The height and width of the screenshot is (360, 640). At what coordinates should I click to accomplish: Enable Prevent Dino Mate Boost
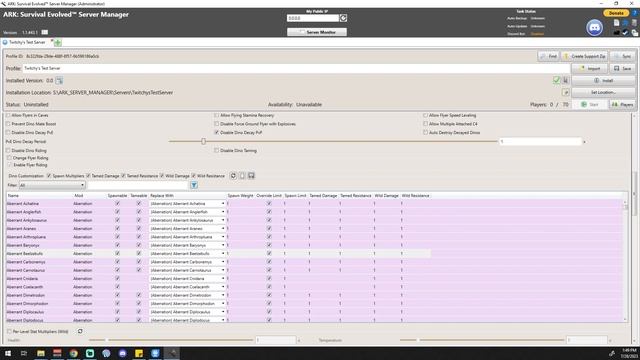tap(8, 124)
